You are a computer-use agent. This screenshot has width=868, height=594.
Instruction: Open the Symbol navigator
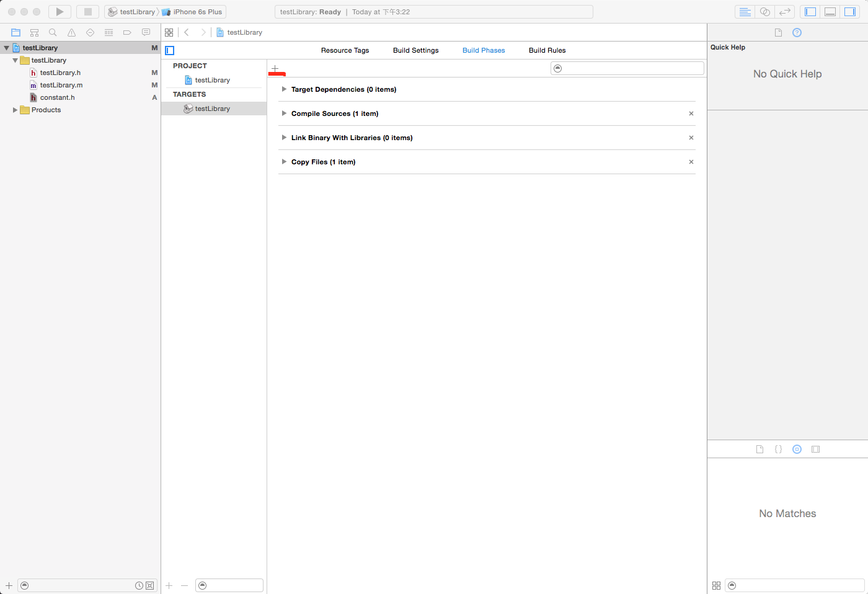35,32
